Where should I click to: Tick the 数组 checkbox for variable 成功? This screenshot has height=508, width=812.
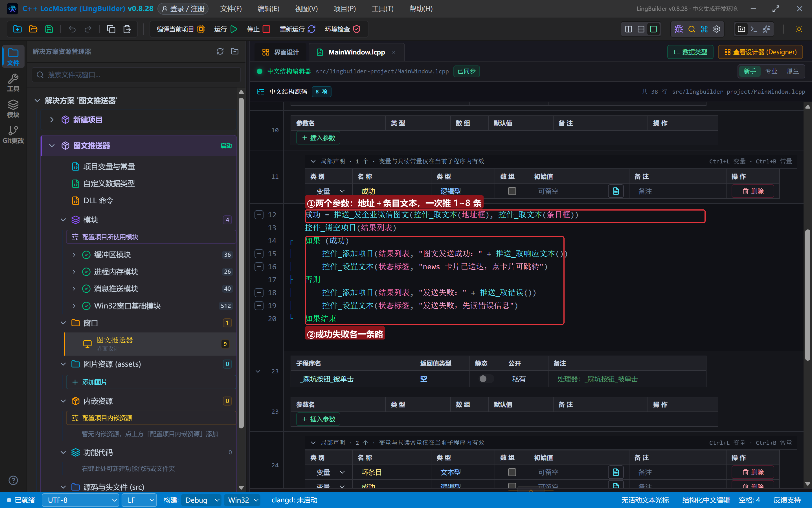tap(512, 191)
